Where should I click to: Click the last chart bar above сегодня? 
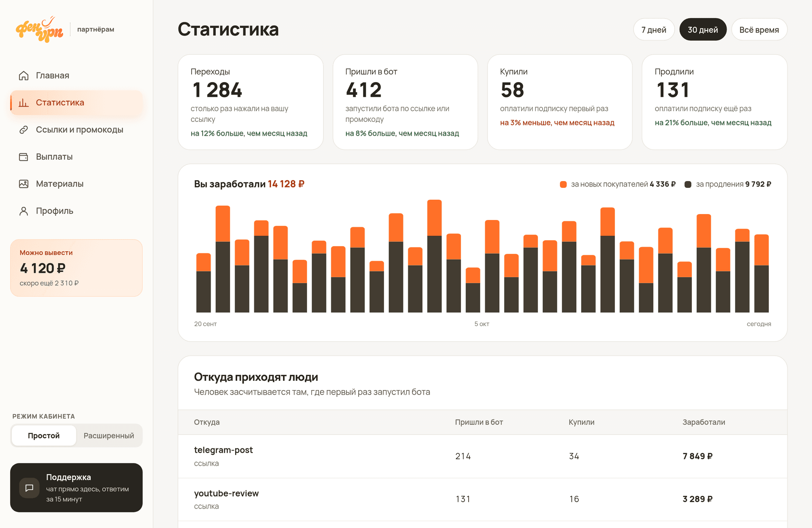tap(761, 274)
